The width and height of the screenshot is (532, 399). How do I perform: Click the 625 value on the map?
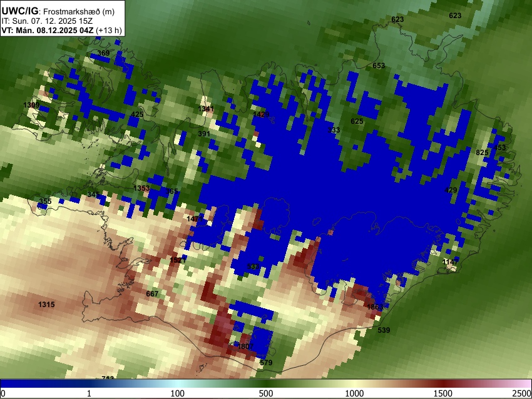(357, 121)
